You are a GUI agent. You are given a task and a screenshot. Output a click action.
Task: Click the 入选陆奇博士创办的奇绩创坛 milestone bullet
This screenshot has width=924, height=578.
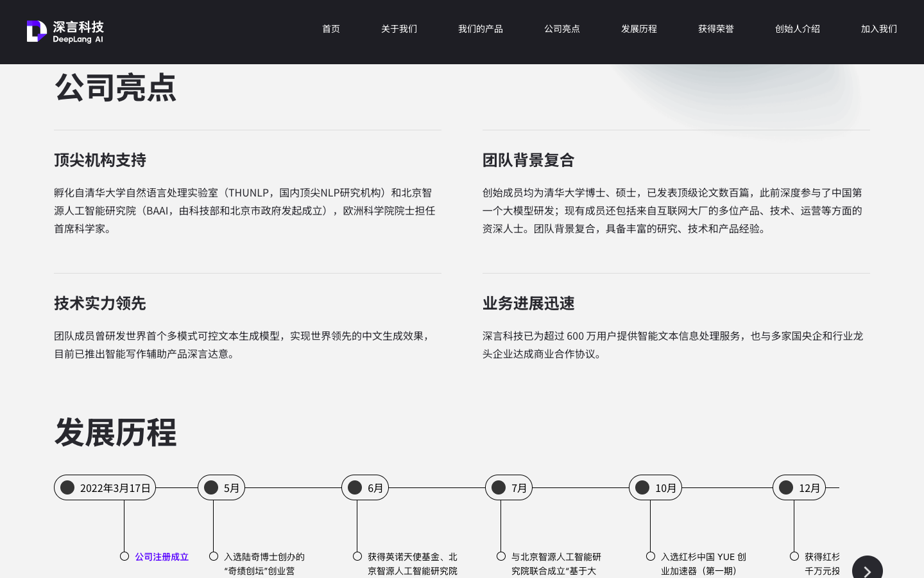[x=214, y=556]
